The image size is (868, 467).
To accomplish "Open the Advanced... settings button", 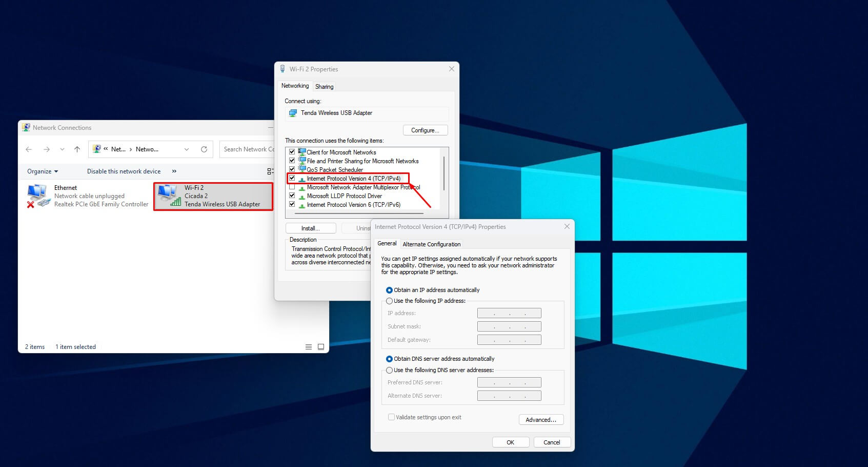I will coord(541,420).
